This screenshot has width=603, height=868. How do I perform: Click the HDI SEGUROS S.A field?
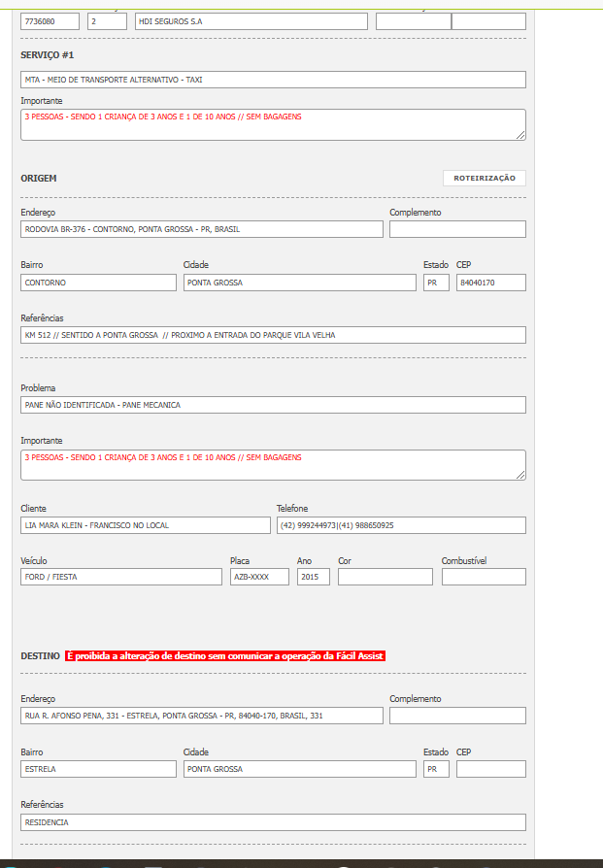[x=251, y=21]
